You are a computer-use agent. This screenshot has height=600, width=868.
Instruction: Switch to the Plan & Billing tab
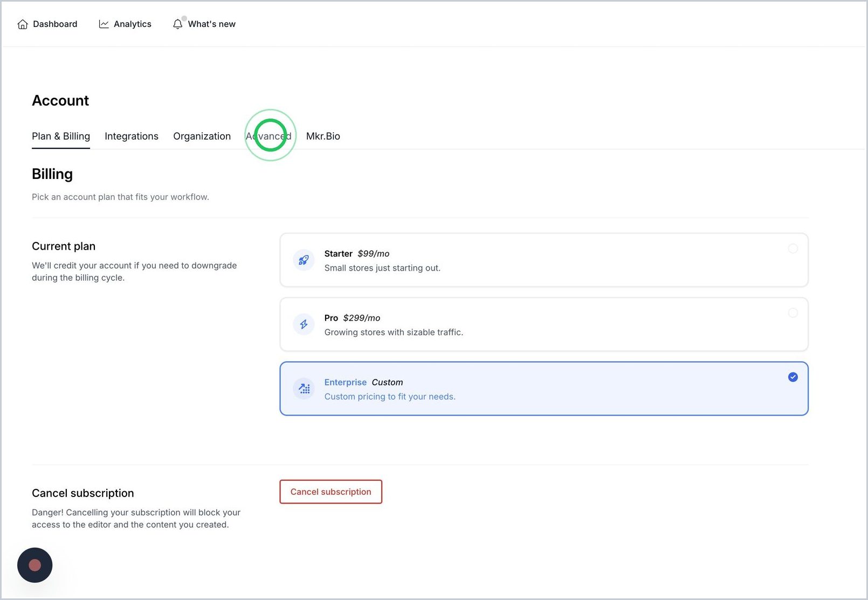click(x=61, y=136)
